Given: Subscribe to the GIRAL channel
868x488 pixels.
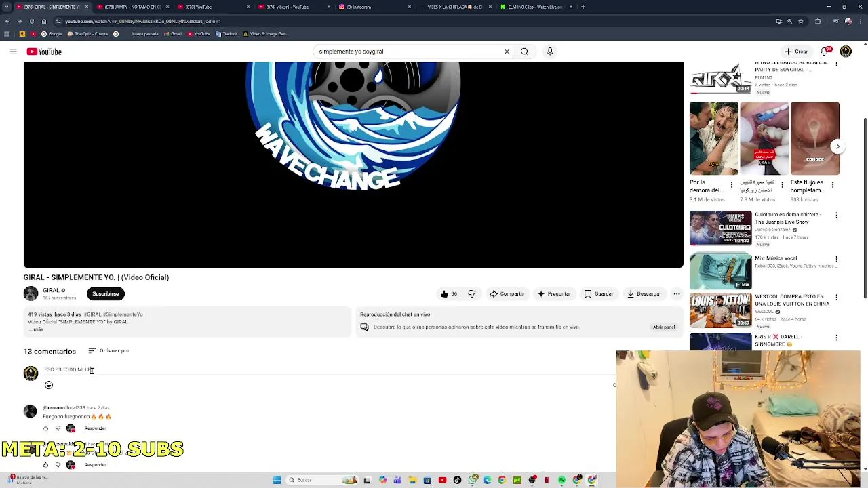Looking at the screenshot, I should pyautogui.click(x=105, y=293).
